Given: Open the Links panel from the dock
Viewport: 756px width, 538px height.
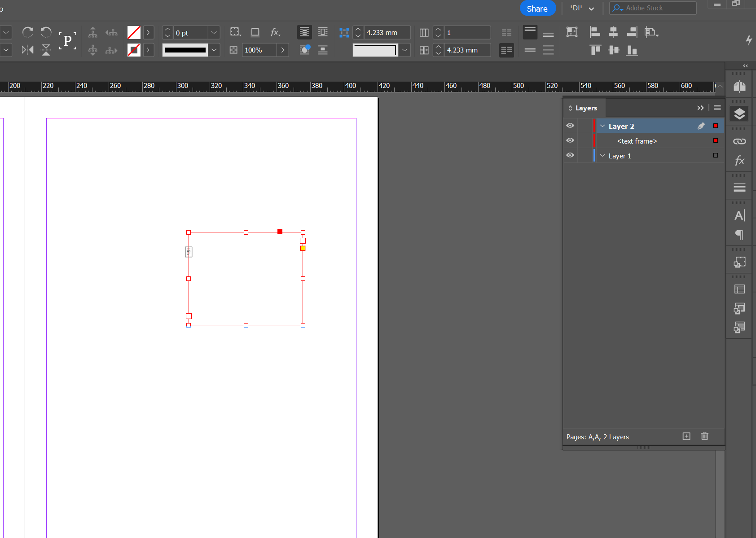Looking at the screenshot, I should pos(739,141).
